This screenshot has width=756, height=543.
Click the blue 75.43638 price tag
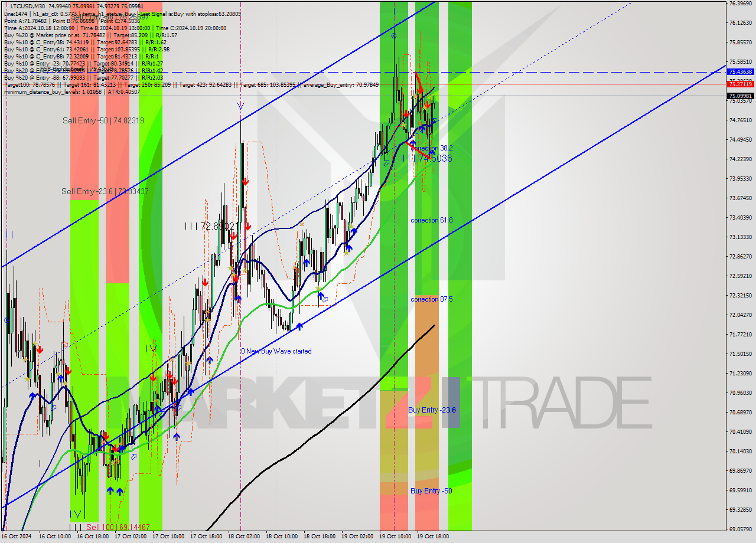point(740,71)
